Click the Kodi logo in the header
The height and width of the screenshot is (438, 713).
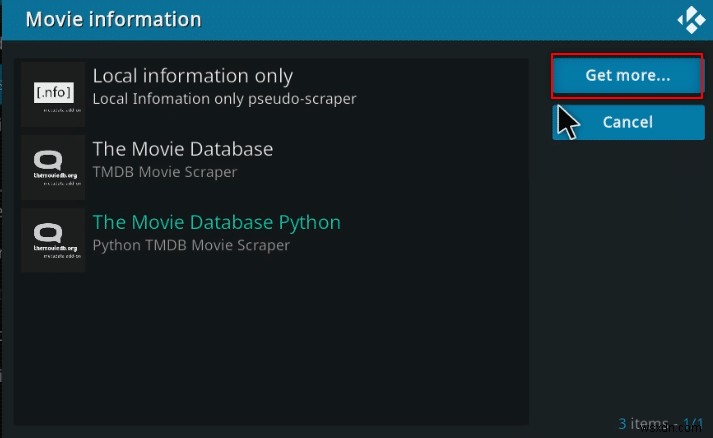point(691,20)
